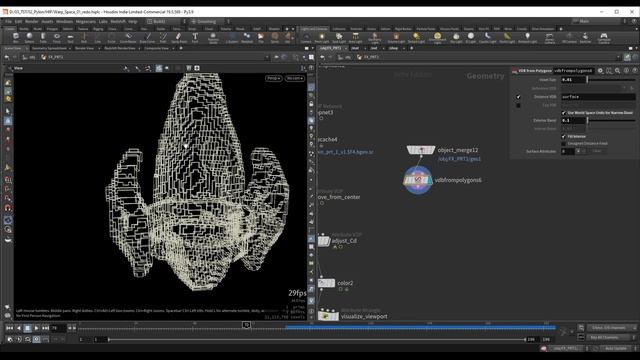This screenshot has height=360, width=640.
Task: Open the File menu
Action: pos(8,21)
